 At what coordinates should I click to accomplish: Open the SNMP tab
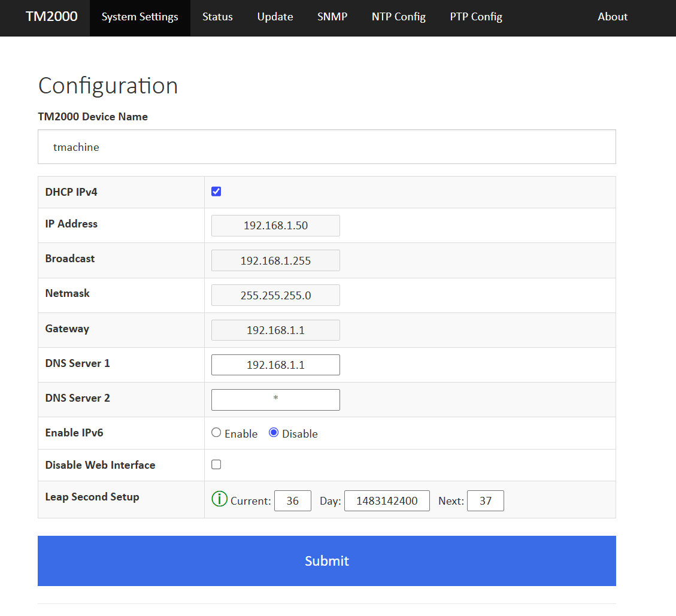[332, 17]
